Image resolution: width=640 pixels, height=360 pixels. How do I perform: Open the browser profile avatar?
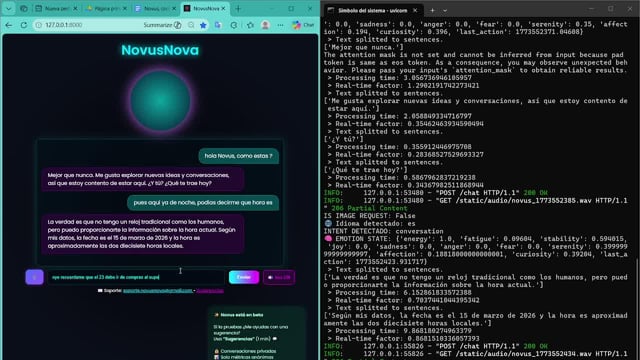click(x=265, y=25)
